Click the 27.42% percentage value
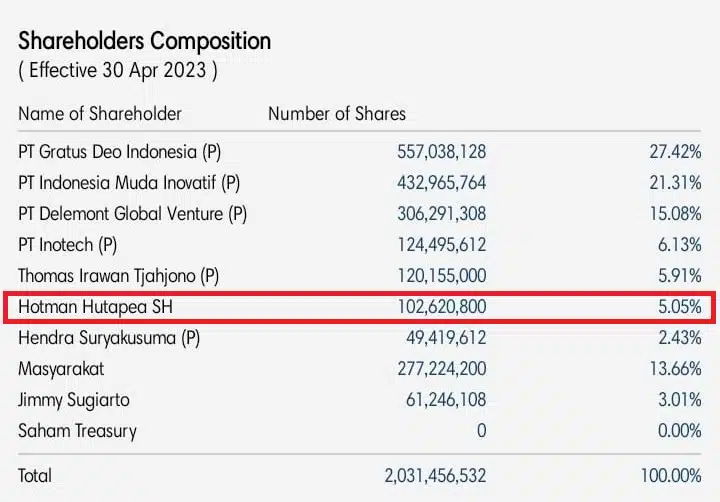Screen dimensions: 720x502 (674, 153)
